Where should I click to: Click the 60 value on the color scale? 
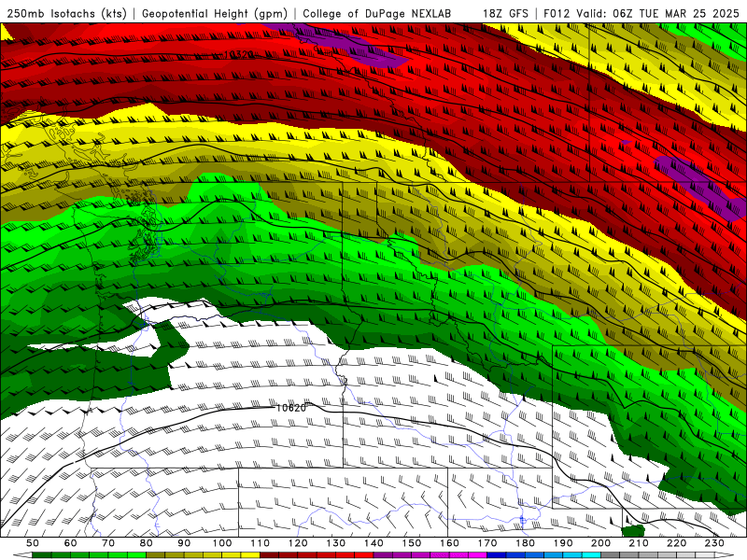(70, 543)
